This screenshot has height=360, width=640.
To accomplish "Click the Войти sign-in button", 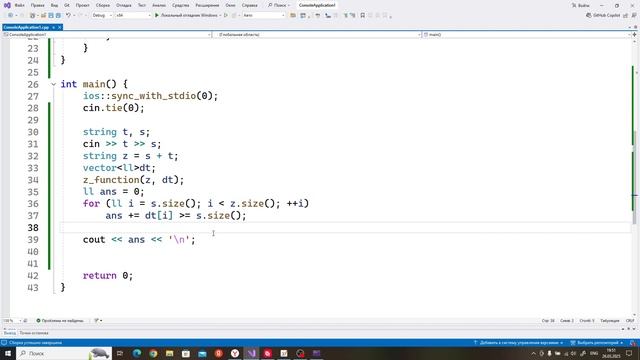I will (x=580, y=5).
